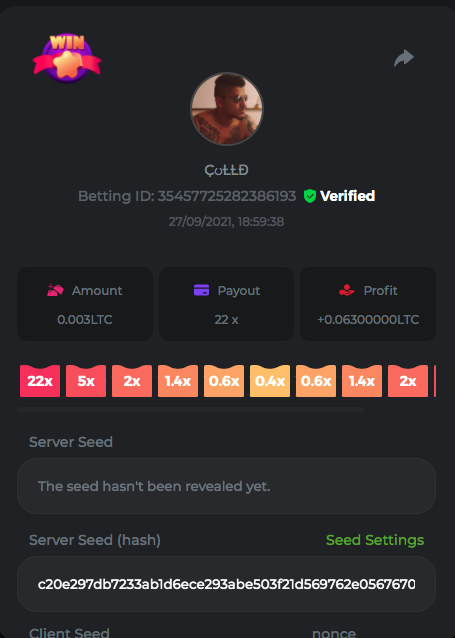Open the player's profile avatar

coord(227,109)
